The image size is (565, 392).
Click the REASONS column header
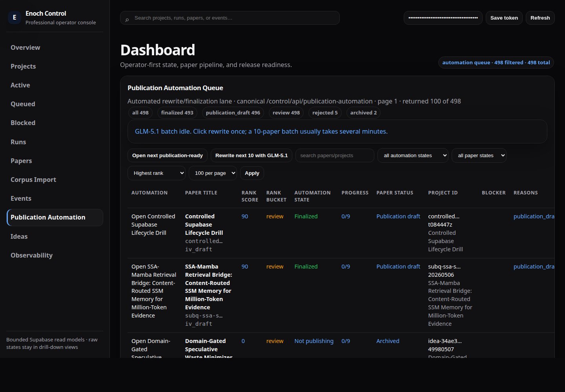(526, 193)
